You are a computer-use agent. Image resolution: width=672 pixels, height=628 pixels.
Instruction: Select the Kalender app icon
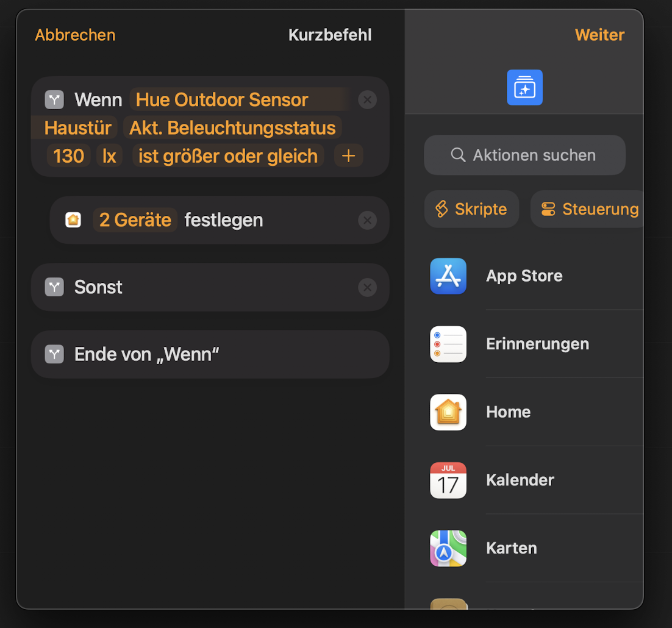448,480
